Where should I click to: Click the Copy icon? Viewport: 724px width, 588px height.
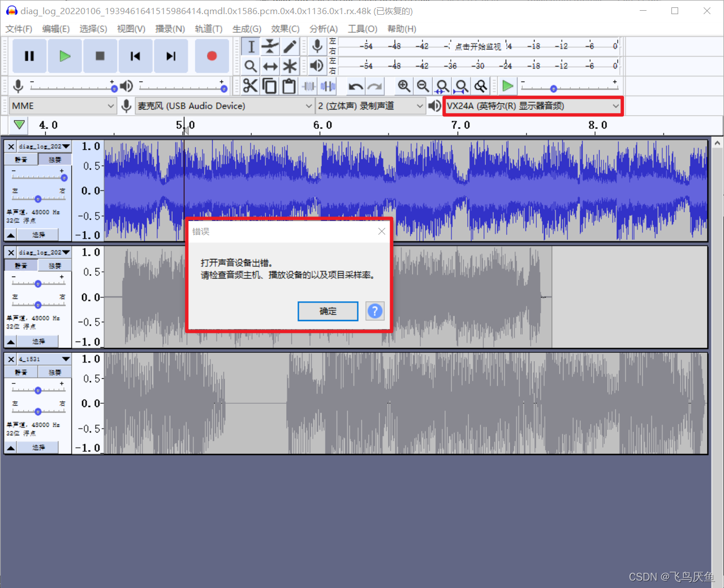click(x=270, y=86)
